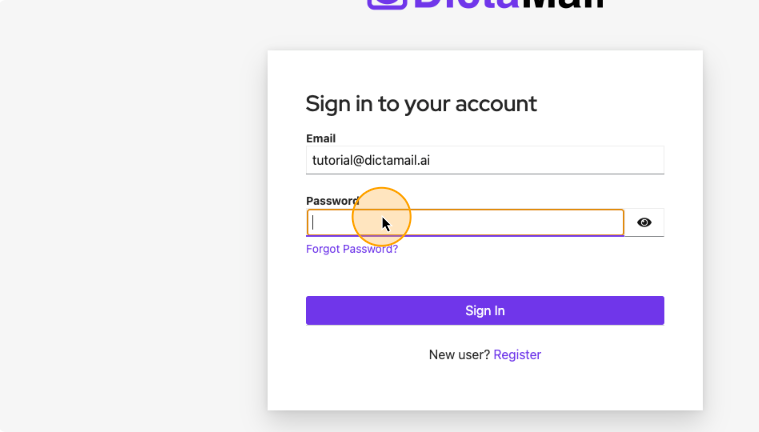Click the tutorial@dictamail.ai address text
Image resolution: width=759 pixels, height=432 pixels.
[371, 160]
